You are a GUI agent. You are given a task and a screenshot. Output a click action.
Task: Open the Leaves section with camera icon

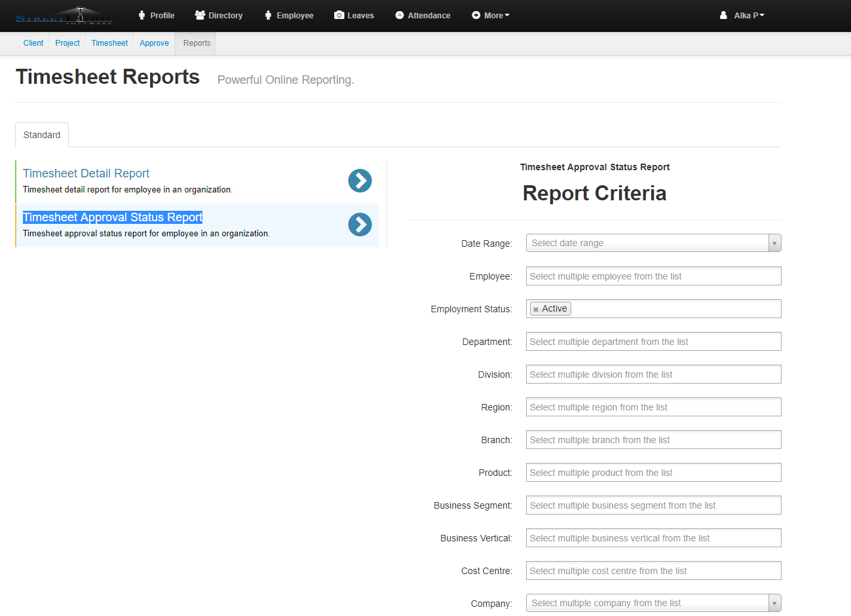pyautogui.click(x=354, y=16)
